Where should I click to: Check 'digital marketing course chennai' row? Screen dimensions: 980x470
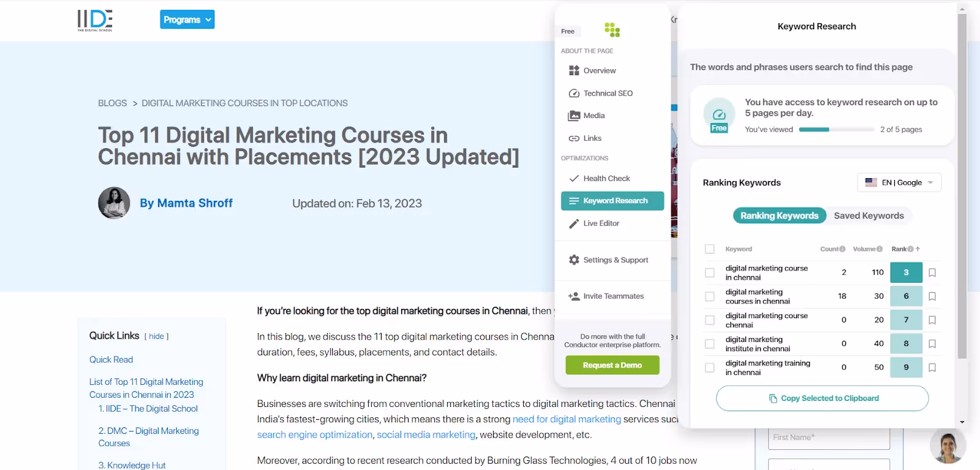(709, 320)
